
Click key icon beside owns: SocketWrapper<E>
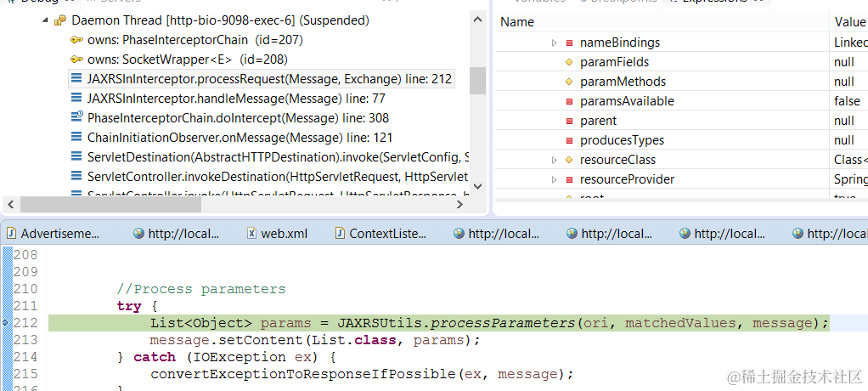[77, 59]
